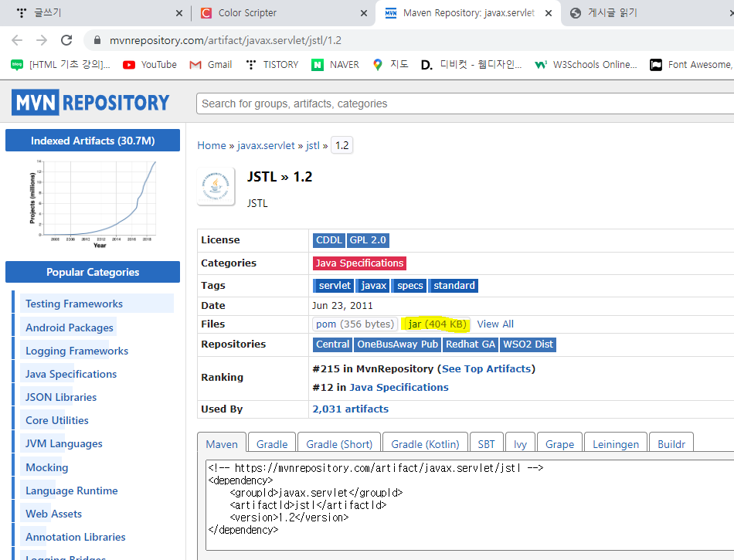Click the browser back arrow
The width and height of the screenshot is (734, 560).
17,40
